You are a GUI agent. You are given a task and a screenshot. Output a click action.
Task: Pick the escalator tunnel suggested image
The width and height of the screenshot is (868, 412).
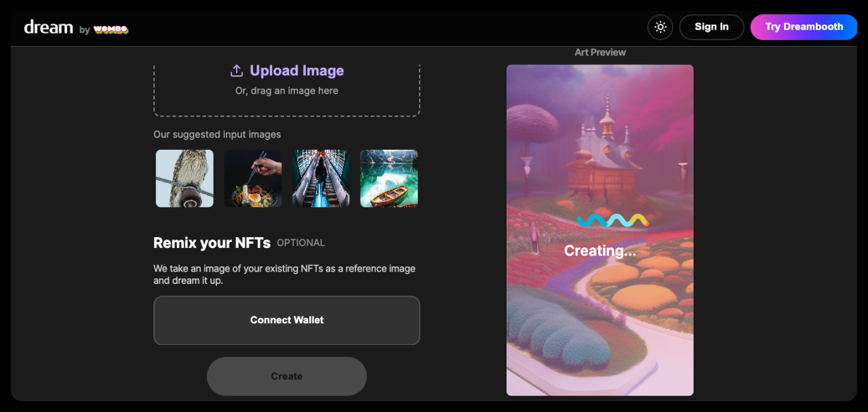[x=321, y=178]
